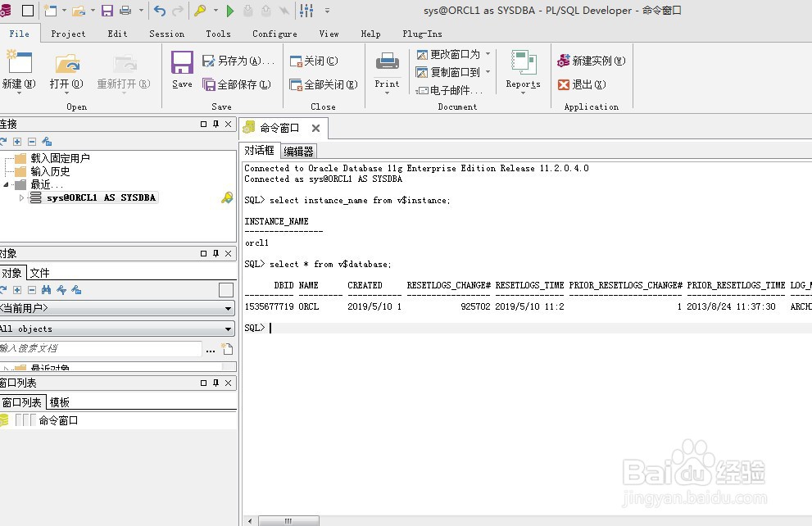Open the Session ribbon tab
This screenshot has width=812, height=526.
[x=167, y=34]
